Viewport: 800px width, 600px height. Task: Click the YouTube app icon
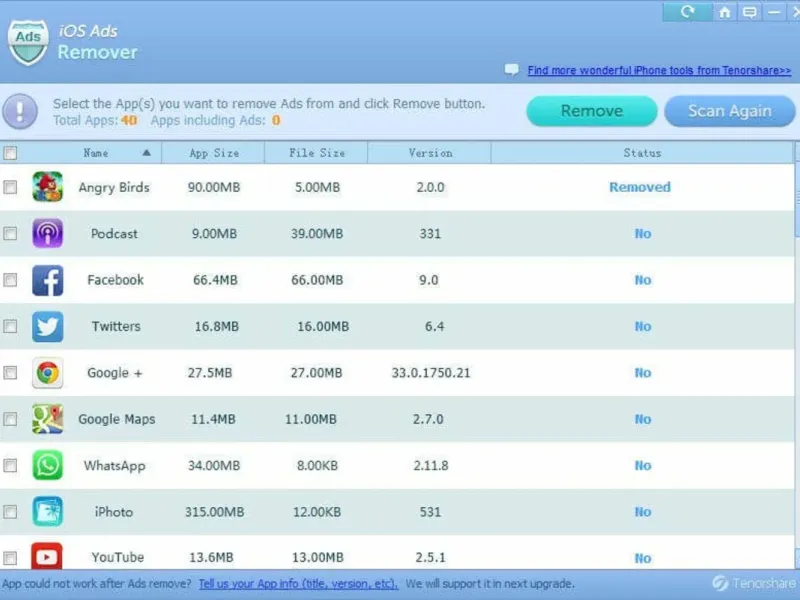pyautogui.click(x=47, y=556)
